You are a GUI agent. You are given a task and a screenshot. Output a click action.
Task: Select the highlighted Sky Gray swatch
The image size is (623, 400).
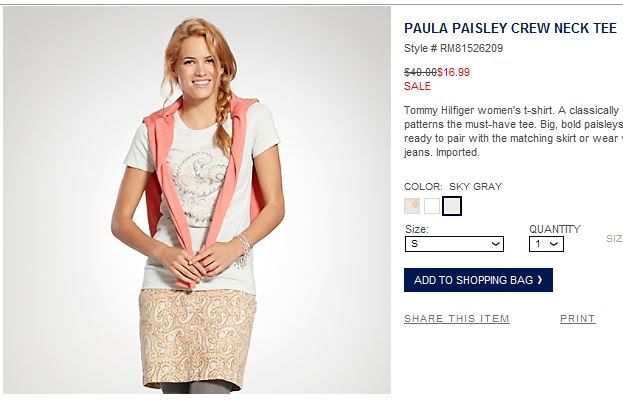click(452, 206)
